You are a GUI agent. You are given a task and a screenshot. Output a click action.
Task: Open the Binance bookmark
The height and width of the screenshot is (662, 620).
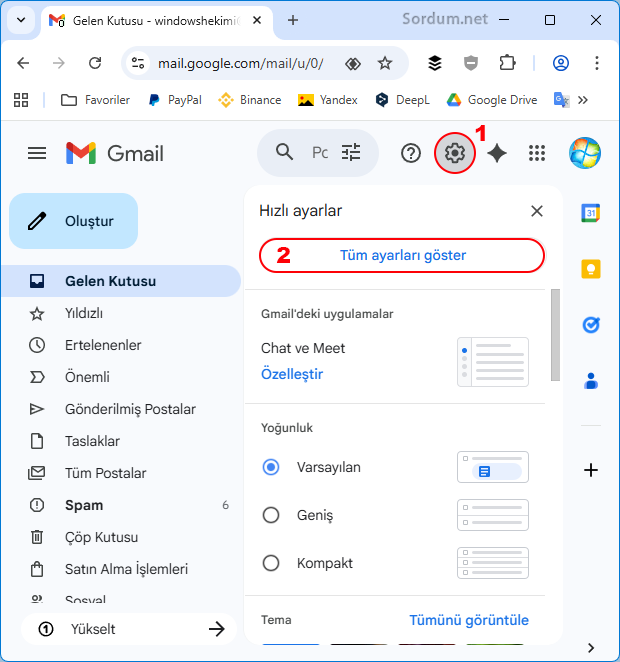click(x=249, y=100)
